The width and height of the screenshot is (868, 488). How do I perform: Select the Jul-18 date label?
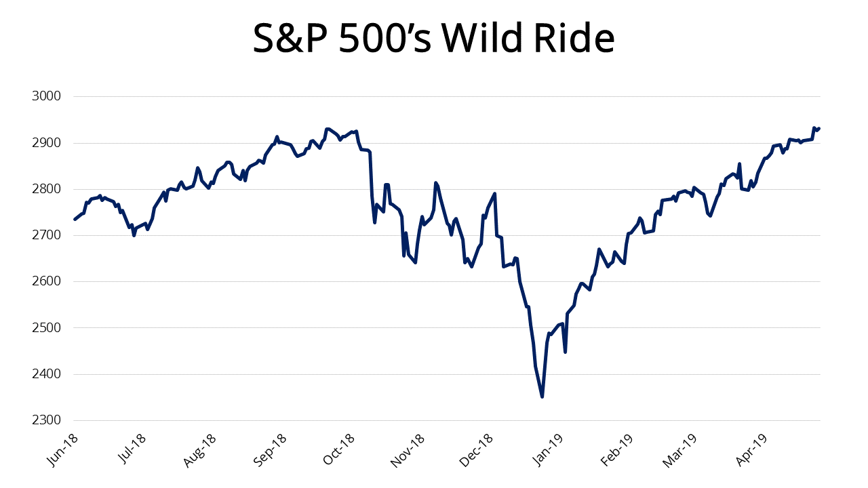tap(134, 449)
